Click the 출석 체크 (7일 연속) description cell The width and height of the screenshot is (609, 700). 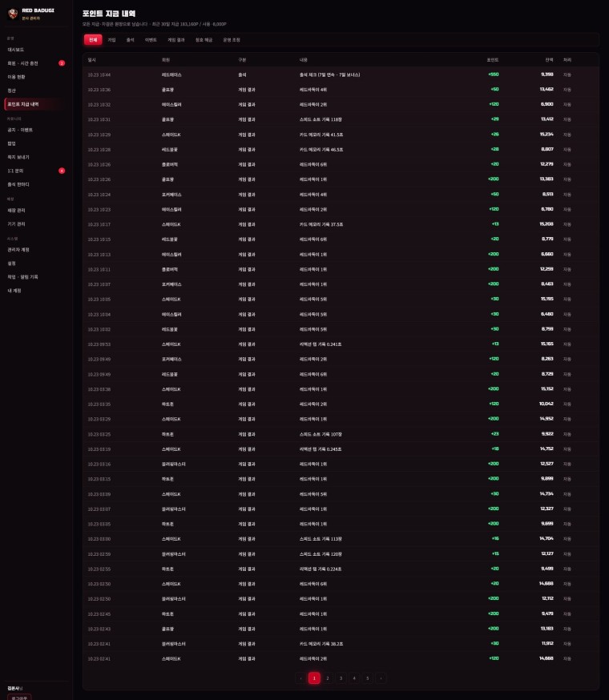[x=330, y=75]
